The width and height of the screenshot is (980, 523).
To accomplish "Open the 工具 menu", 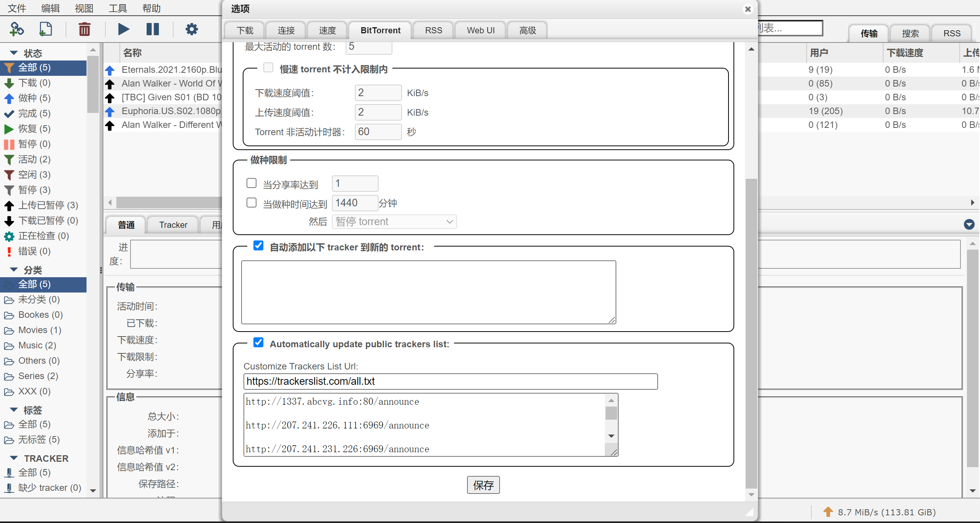I will pyautogui.click(x=118, y=8).
